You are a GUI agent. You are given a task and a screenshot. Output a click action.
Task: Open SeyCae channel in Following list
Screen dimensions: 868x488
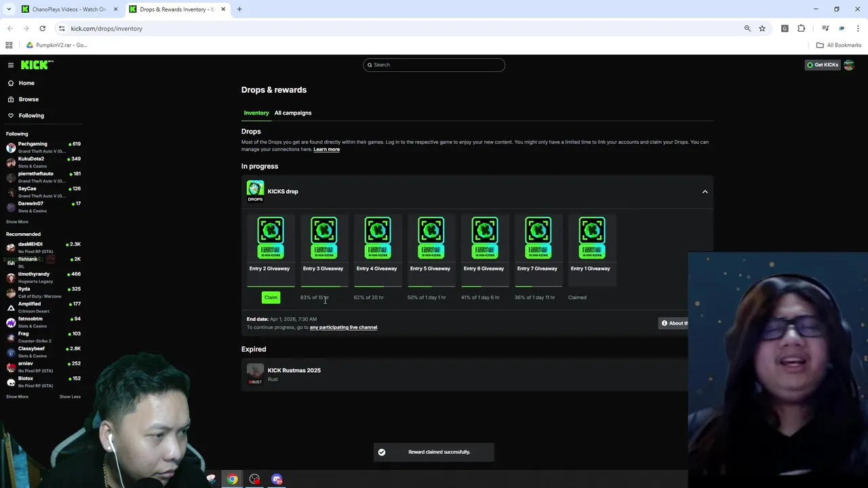tap(43, 192)
